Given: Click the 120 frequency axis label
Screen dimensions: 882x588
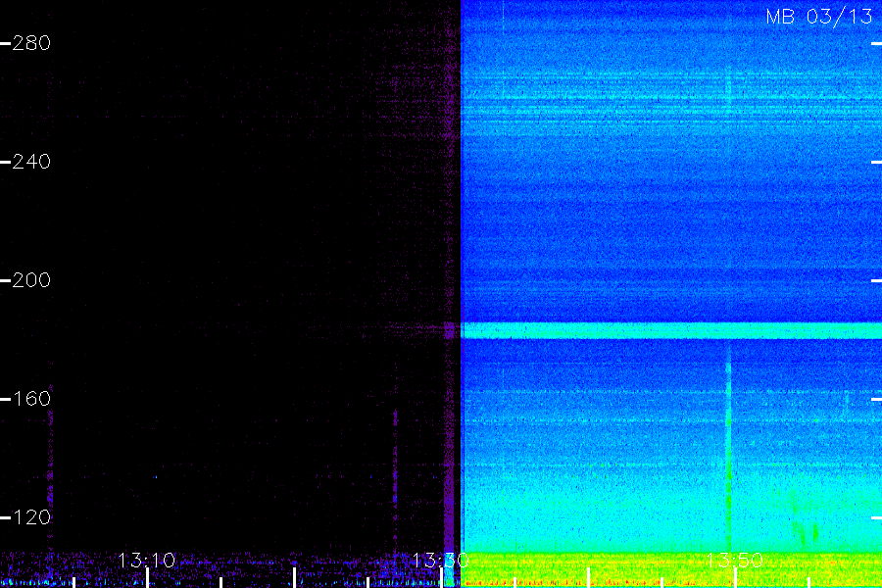Looking at the screenshot, I should (31, 517).
